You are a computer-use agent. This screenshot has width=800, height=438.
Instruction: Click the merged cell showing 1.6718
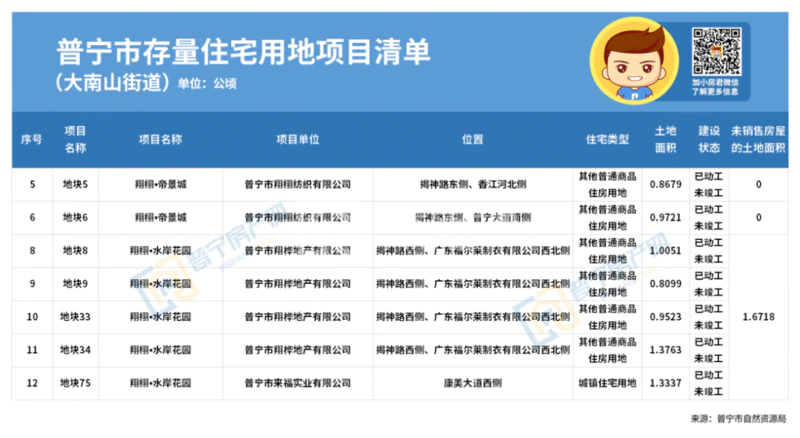point(758,317)
